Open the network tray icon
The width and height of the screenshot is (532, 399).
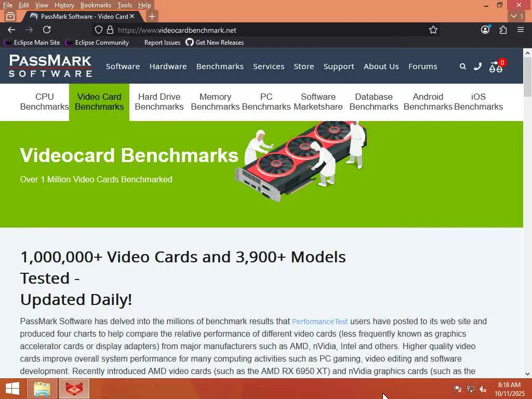(471, 389)
